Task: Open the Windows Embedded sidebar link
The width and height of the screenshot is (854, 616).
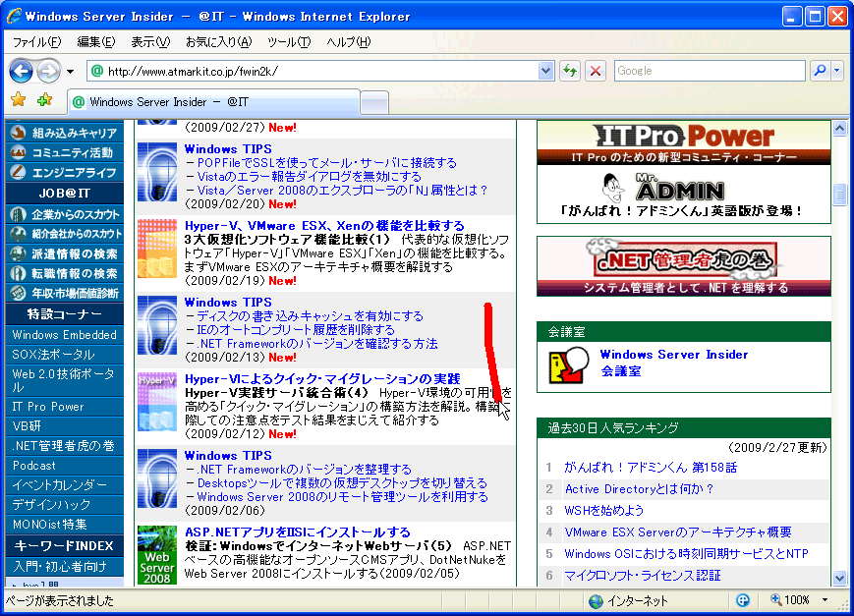Action: pos(64,334)
